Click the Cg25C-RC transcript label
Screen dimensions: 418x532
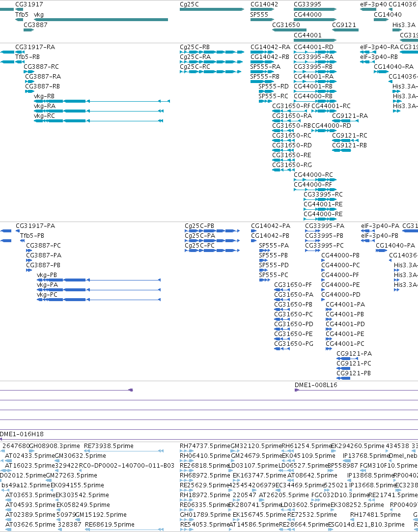(195, 67)
